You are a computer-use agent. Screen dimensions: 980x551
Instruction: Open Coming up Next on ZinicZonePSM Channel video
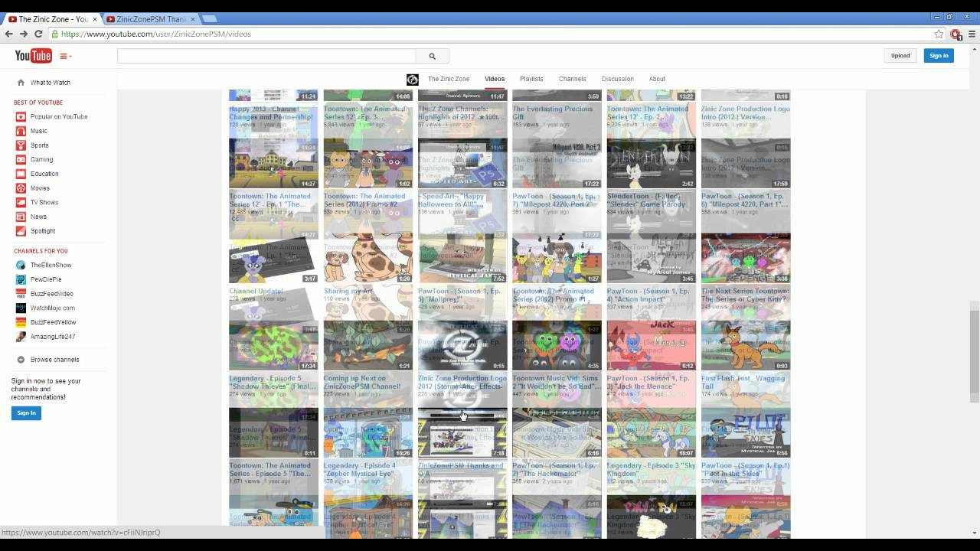362,382
